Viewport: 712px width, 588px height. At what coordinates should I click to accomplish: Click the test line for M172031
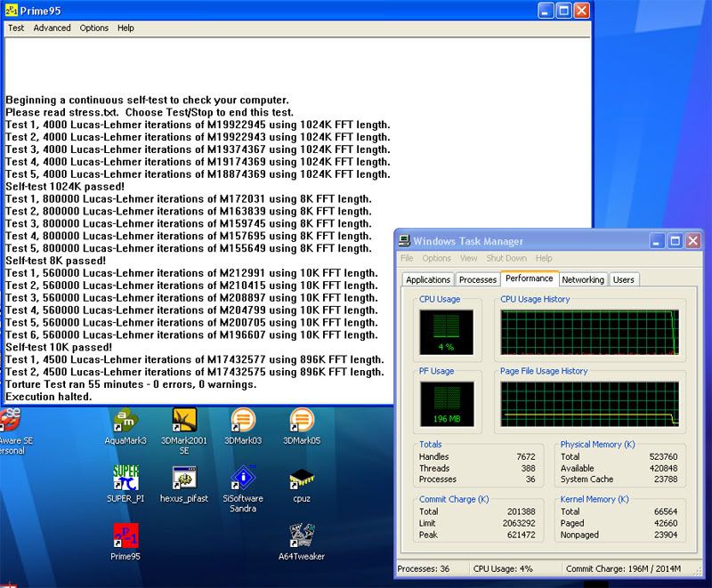pyautogui.click(x=189, y=198)
